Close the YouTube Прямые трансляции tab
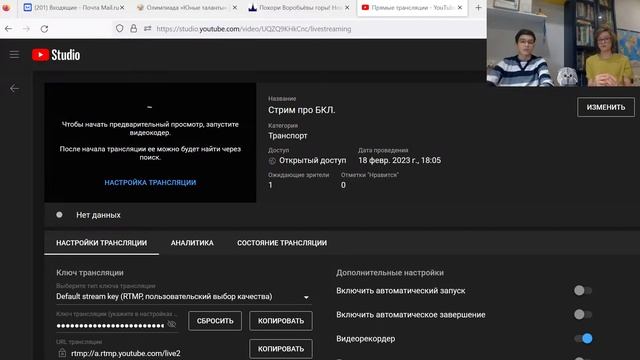The height and width of the screenshot is (360, 640). [460, 7]
